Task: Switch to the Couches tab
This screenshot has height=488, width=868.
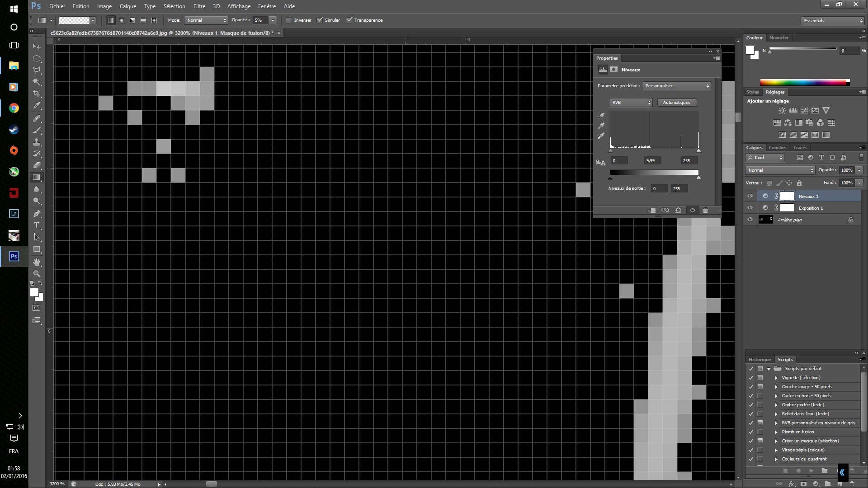Action: coord(777,148)
